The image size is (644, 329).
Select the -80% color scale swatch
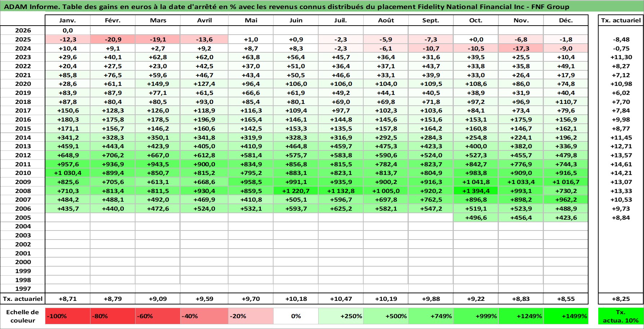[x=113, y=316]
